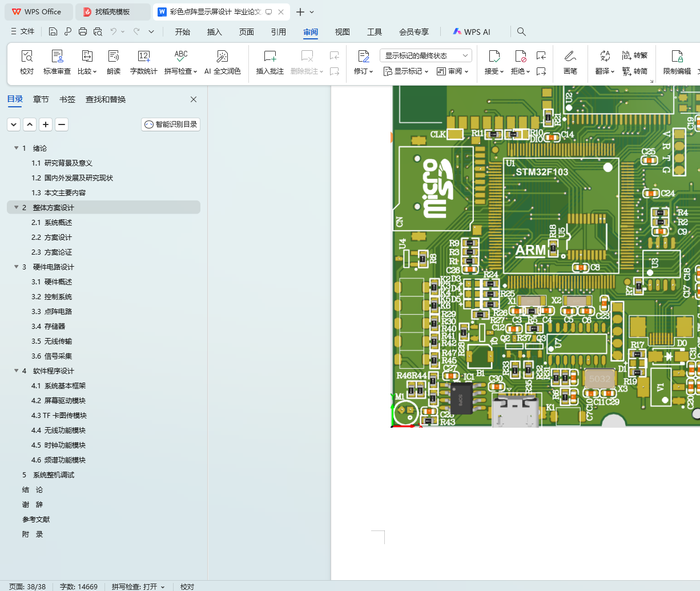Switch to the 页面 ribbon tab
Image resolution: width=700 pixels, height=591 pixels.
point(247,32)
